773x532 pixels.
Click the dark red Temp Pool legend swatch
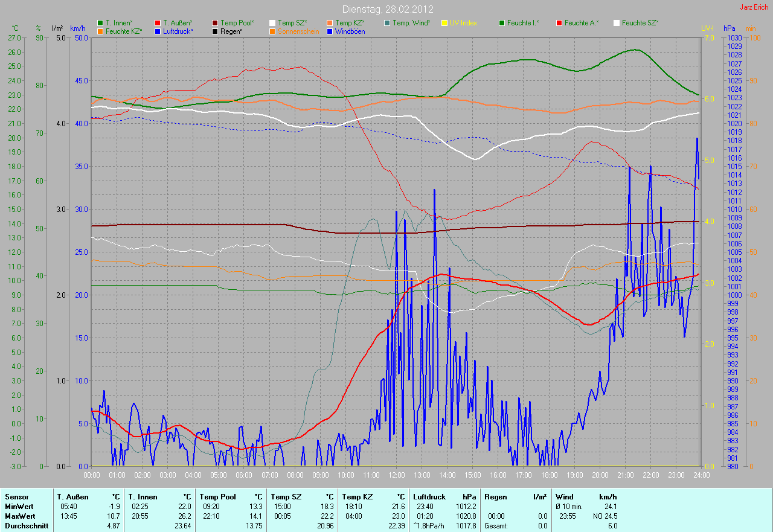pyautogui.click(x=214, y=23)
